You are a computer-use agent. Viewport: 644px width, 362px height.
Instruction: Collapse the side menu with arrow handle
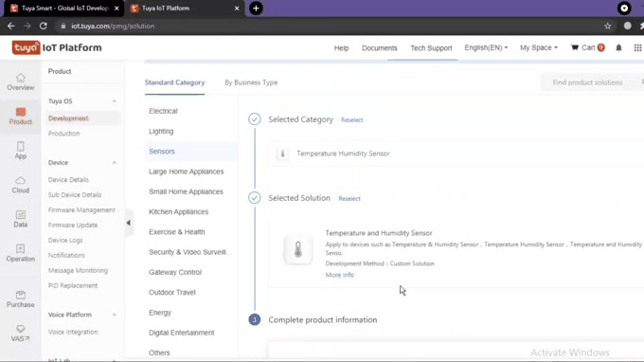coord(129,223)
